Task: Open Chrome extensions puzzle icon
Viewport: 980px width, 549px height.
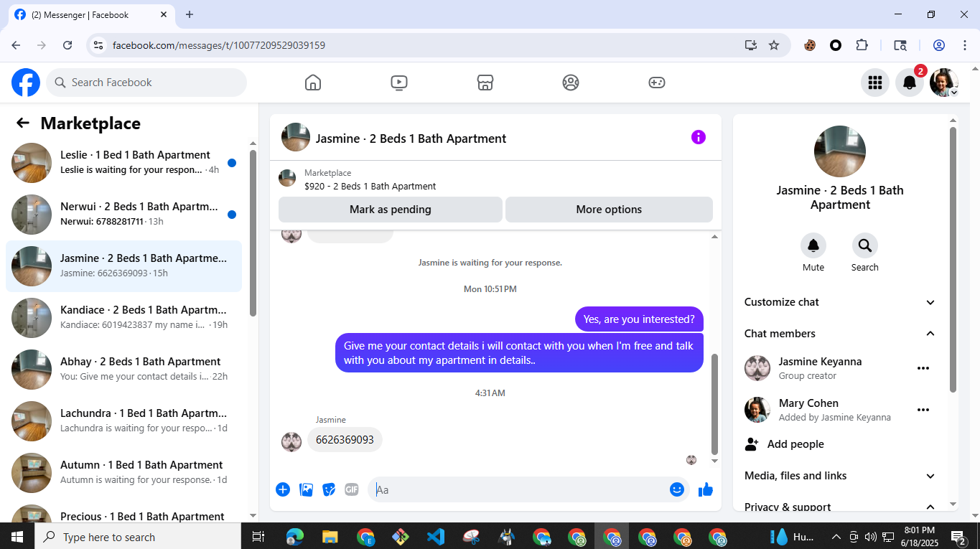Action: 862,45
